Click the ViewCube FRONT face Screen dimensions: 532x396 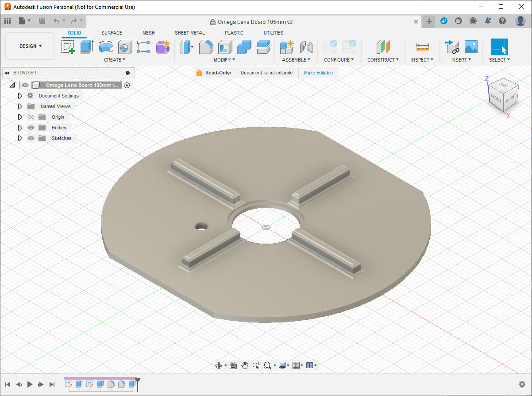tap(496, 98)
